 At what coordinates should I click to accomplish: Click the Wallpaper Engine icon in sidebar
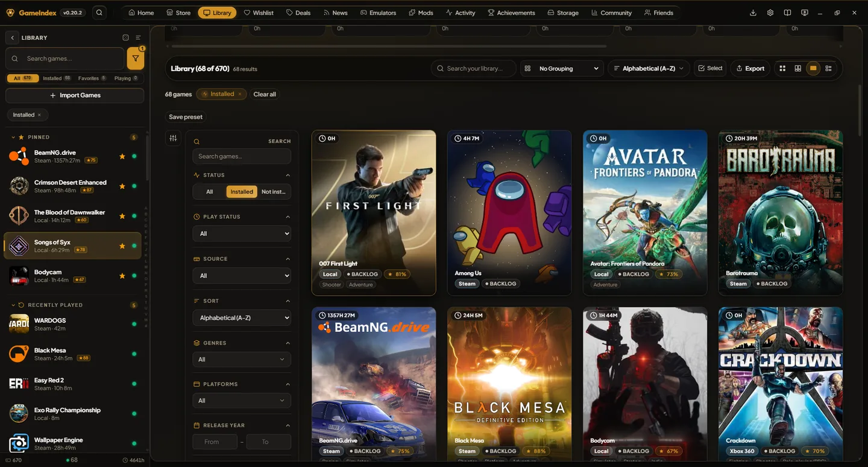(x=19, y=443)
